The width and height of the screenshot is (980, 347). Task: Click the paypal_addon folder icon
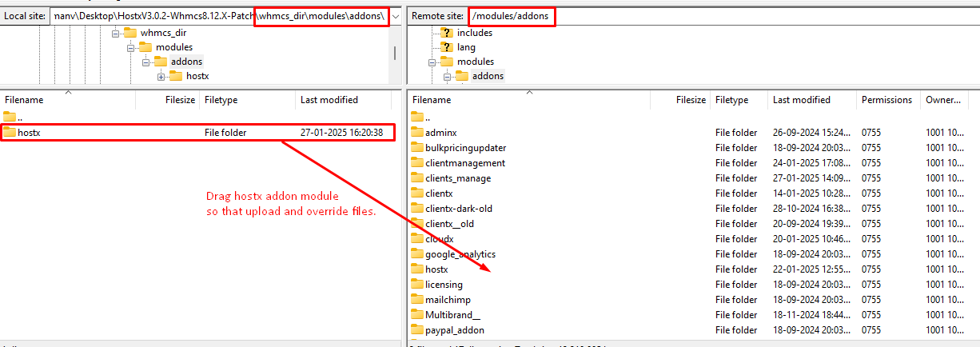417,330
